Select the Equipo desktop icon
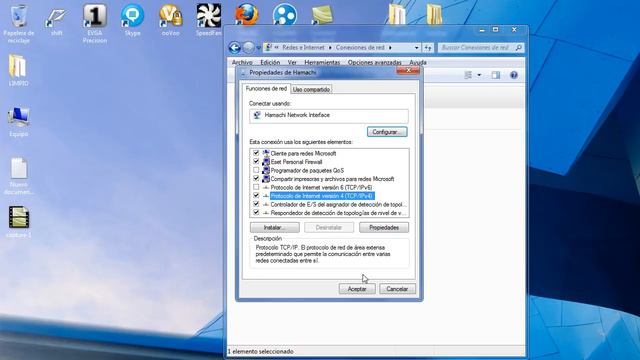The width and height of the screenshot is (640, 360). tap(18, 122)
